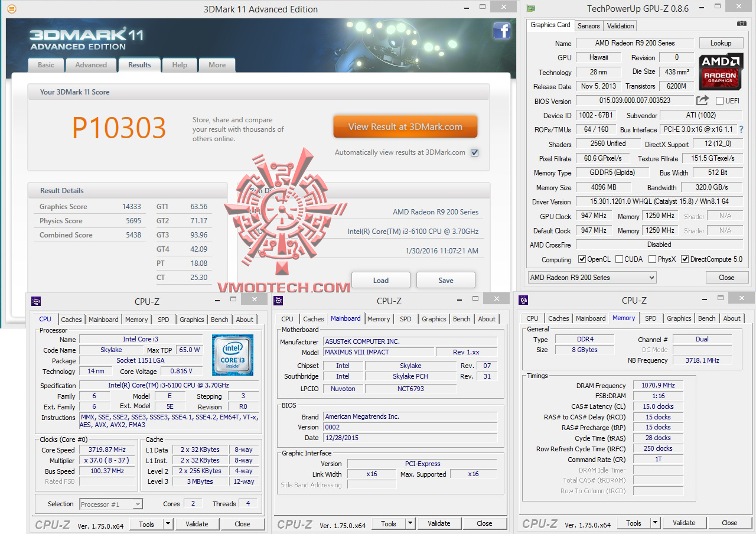Click the Facebook icon in 3DMark
This screenshot has width=756, height=534.
click(x=501, y=31)
